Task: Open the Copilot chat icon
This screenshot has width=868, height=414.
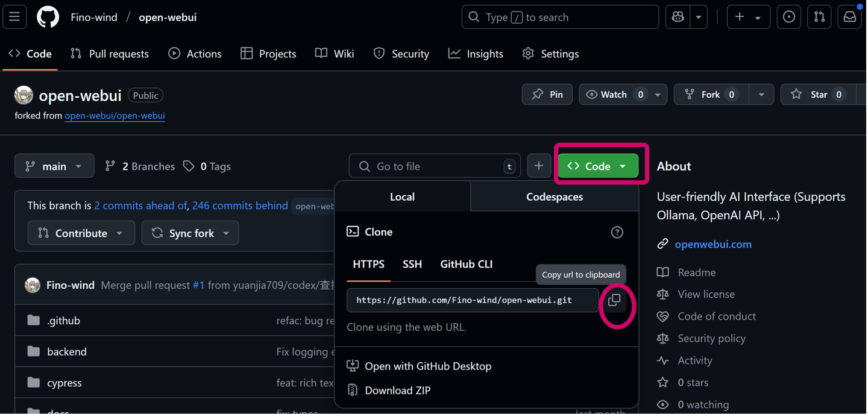Action: pyautogui.click(x=678, y=17)
